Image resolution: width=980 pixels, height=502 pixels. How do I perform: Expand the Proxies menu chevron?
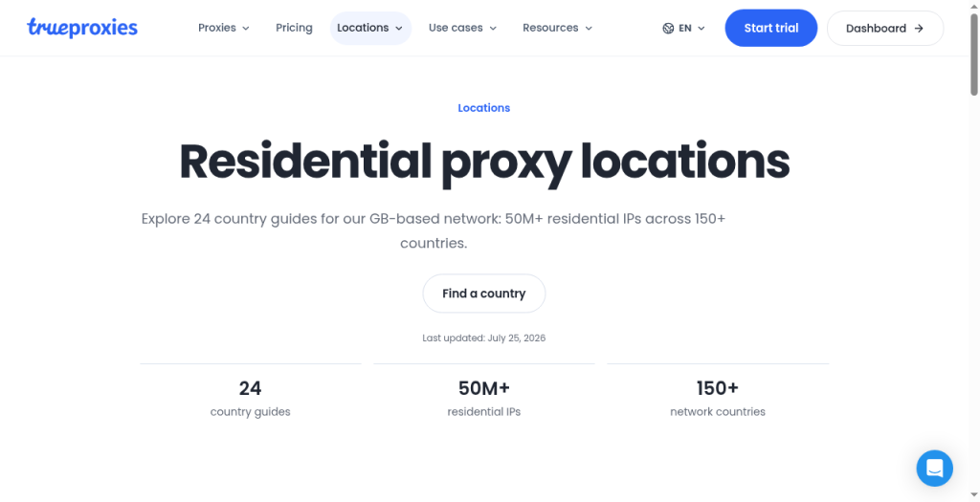(246, 28)
